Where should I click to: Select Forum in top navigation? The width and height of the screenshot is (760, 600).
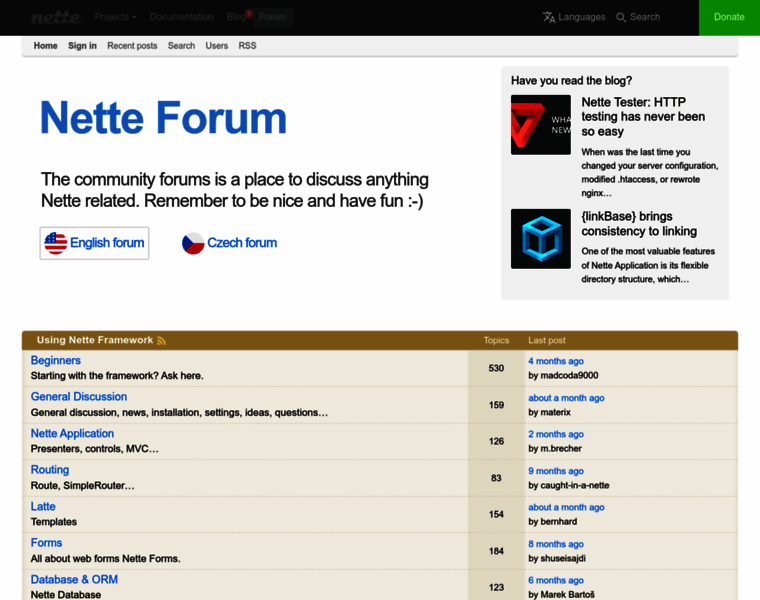click(272, 17)
